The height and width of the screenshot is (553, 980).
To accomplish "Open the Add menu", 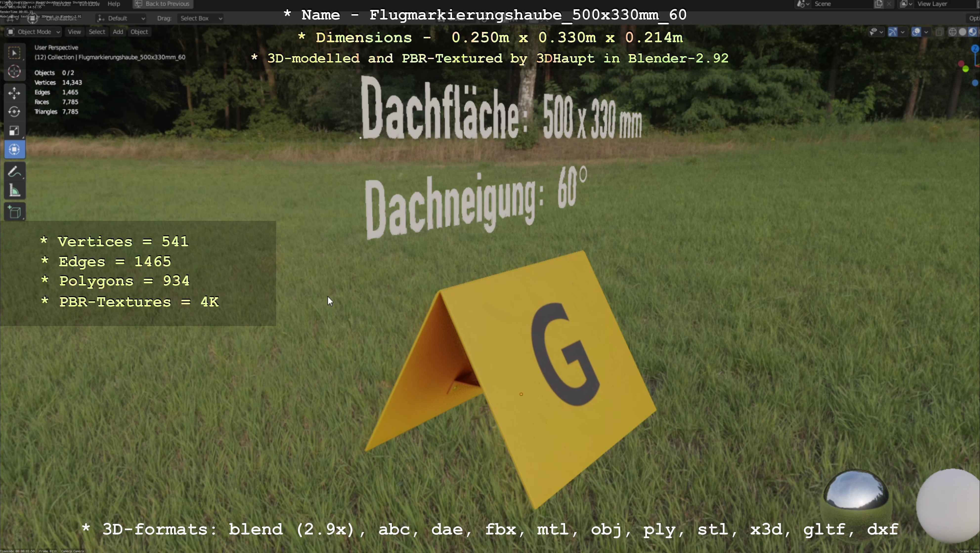I will pos(118,32).
